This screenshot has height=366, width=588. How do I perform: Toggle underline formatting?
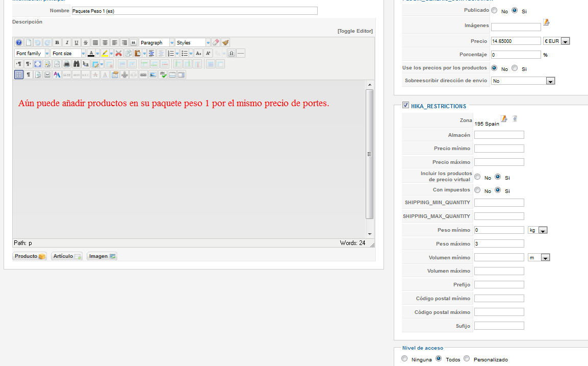(x=76, y=42)
